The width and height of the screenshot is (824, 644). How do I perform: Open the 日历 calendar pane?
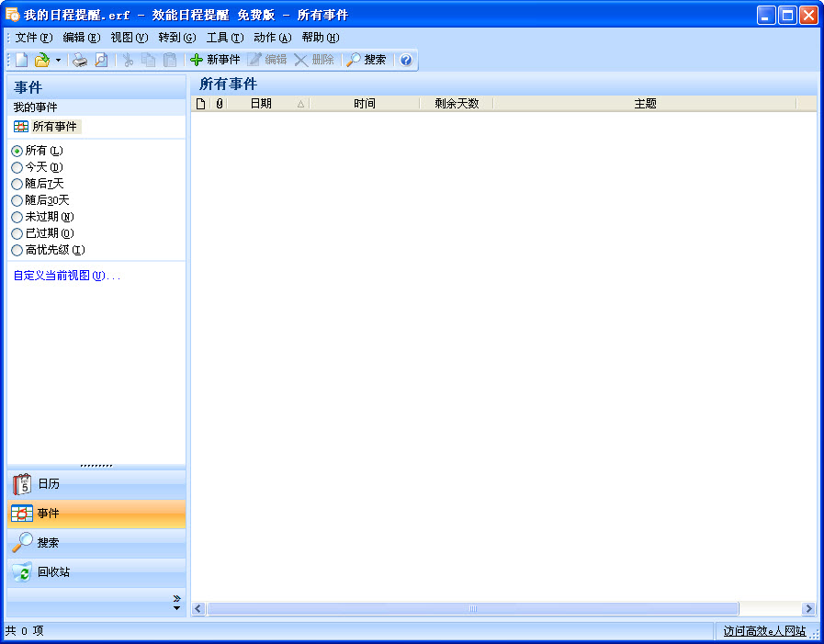pos(96,484)
